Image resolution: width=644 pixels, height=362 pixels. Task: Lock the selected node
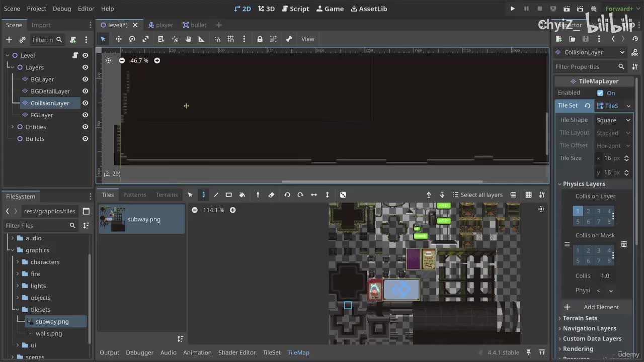click(260, 39)
